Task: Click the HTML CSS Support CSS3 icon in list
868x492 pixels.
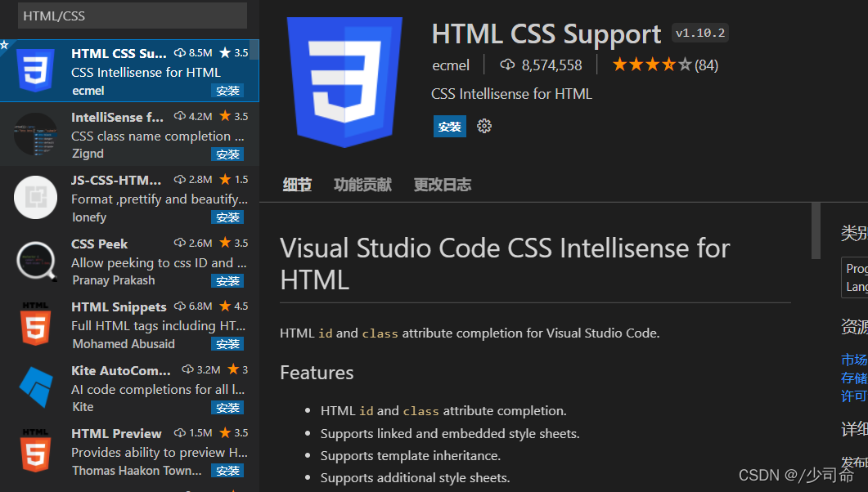Action: point(36,71)
